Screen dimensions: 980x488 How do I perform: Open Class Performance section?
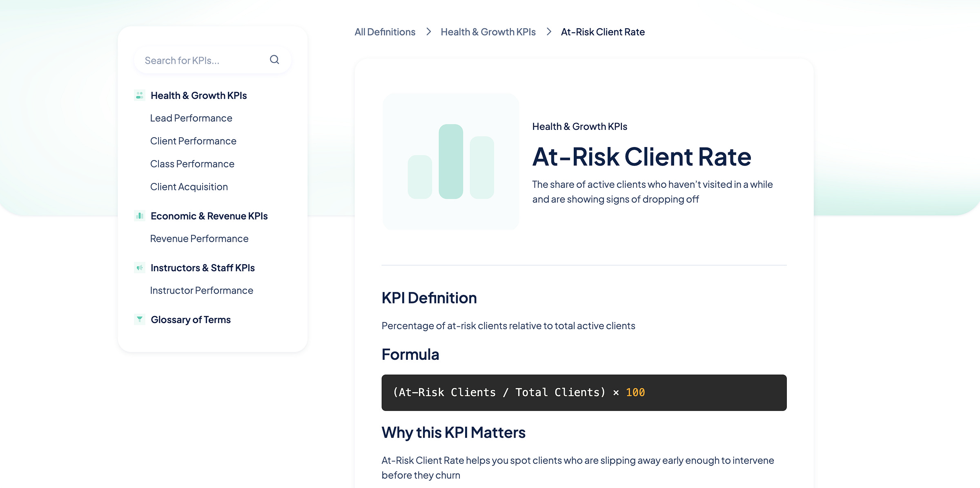[192, 164]
